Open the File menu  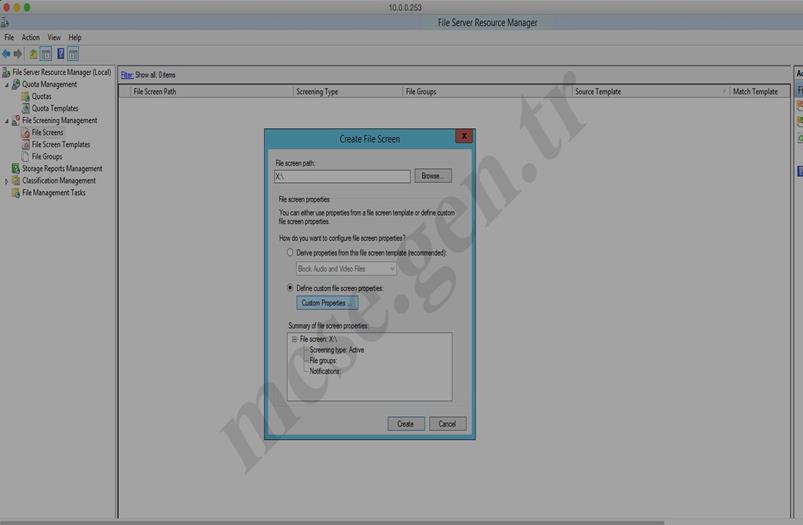[9, 37]
